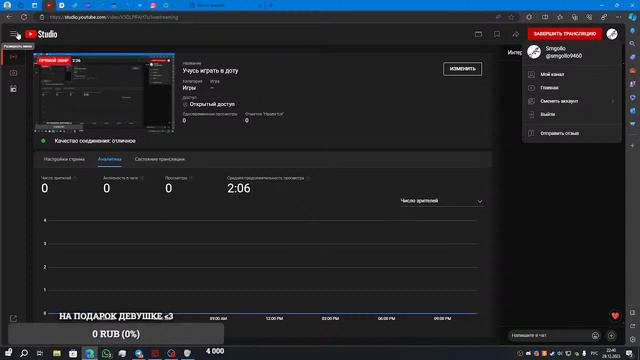Image resolution: width=640 pixels, height=360 pixels.
Task: Open Windows taskbar search
Action: pyautogui.click(x=24, y=353)
